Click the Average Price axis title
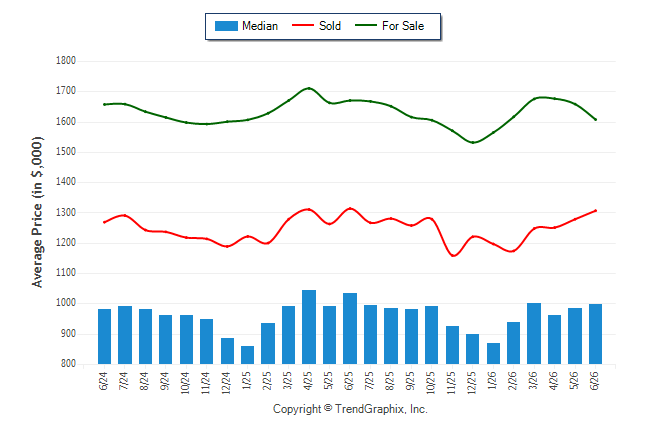 click(x=37, y=212)
